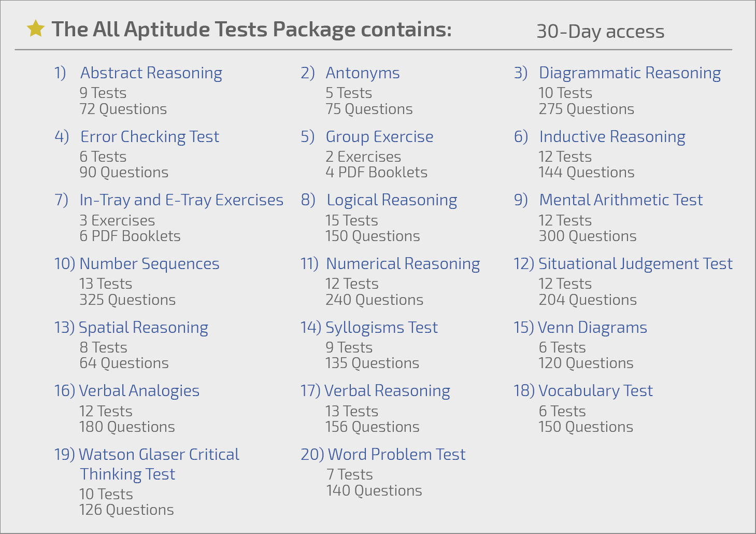Click the Verbal Analogies link
The width and height of the screenshot is (756, 534).
click(x=139, y=391)
